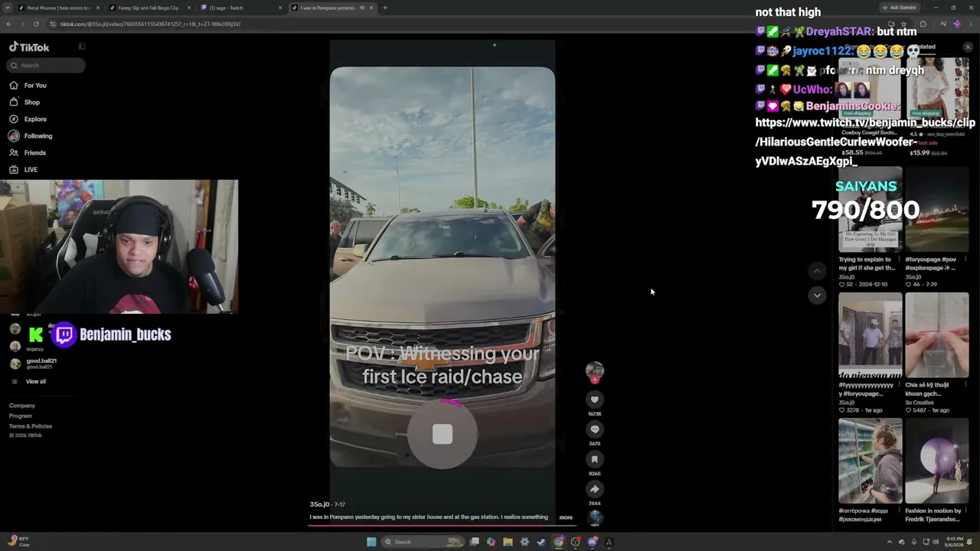Open Terms & Policies footer link
Screen dimensions: 980x551
pos(31,426)
